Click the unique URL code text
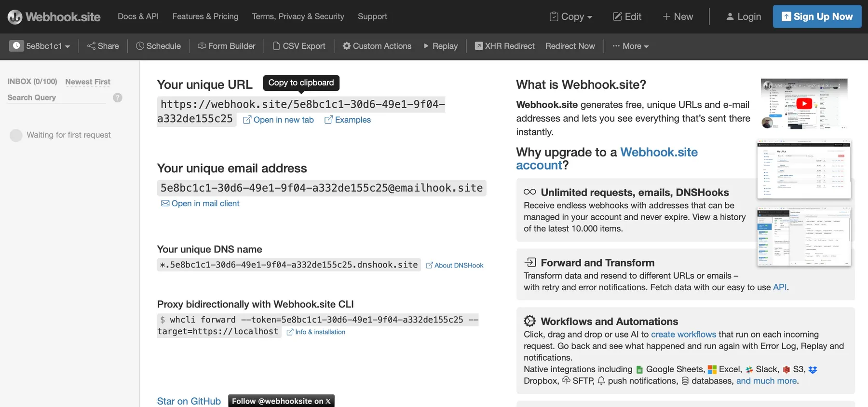The height and width of the screenshot is (407, 868). click(301, 112)
